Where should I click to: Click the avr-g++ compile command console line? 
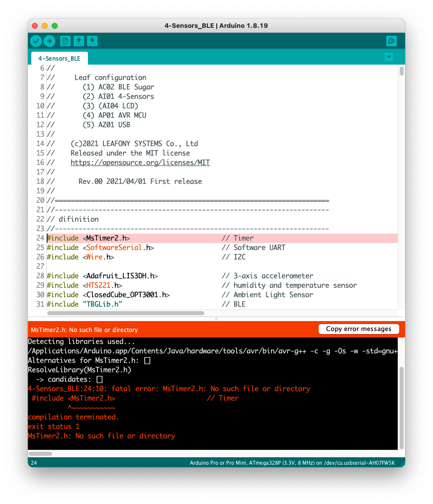(213, 351)
